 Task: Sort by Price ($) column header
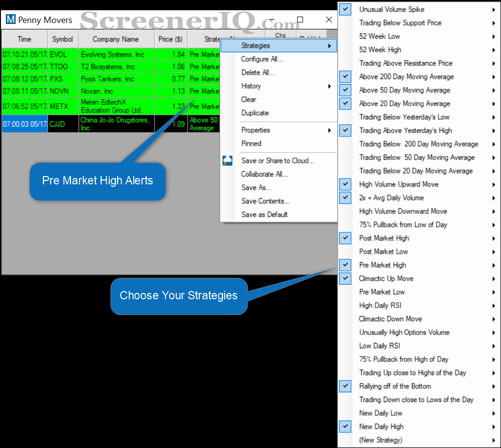coord(171,39)
